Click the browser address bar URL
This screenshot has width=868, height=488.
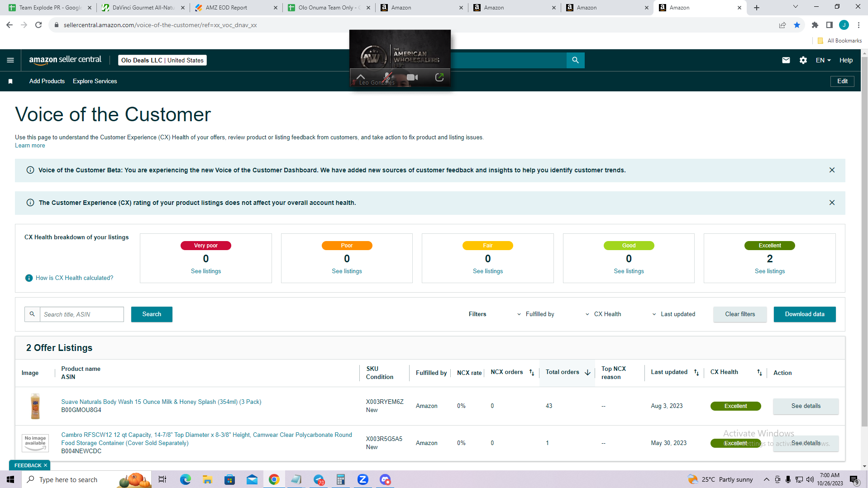pos(160,25)
